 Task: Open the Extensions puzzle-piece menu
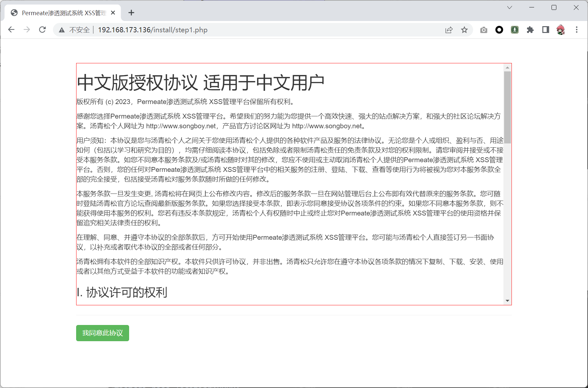pyautogui.click(x=530, y=30)
